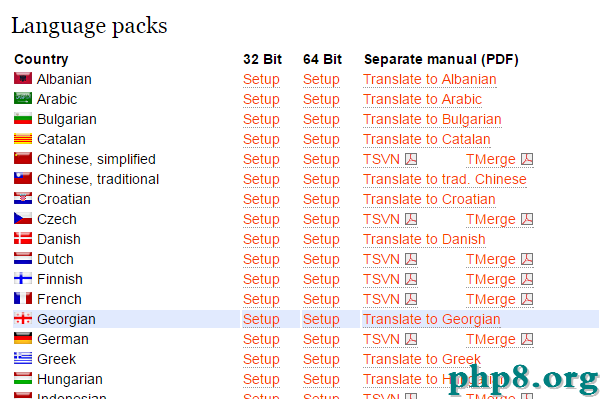Image resolution: width=604 pixels, height=399 pixels.
Task: Click the Greek flag icon
Action: click(23, 358)
